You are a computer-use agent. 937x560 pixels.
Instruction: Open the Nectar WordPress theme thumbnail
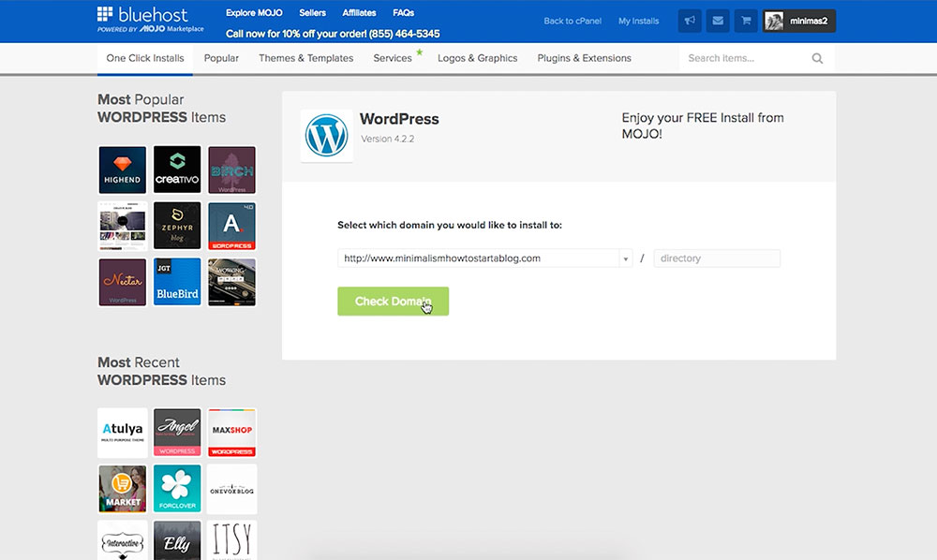[123, 283]
